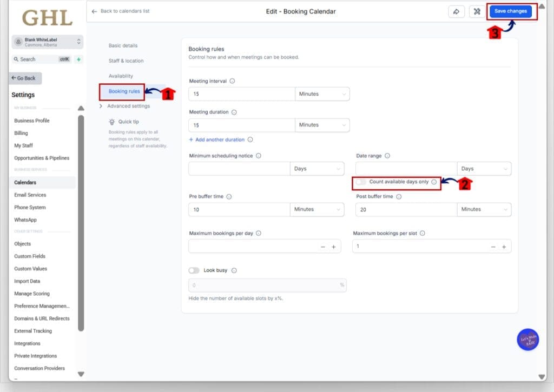The width and height of the screenshot is (554, 392).
Task: Open Integrations settings
Action: pyautogui.click(x=27, y=344)
